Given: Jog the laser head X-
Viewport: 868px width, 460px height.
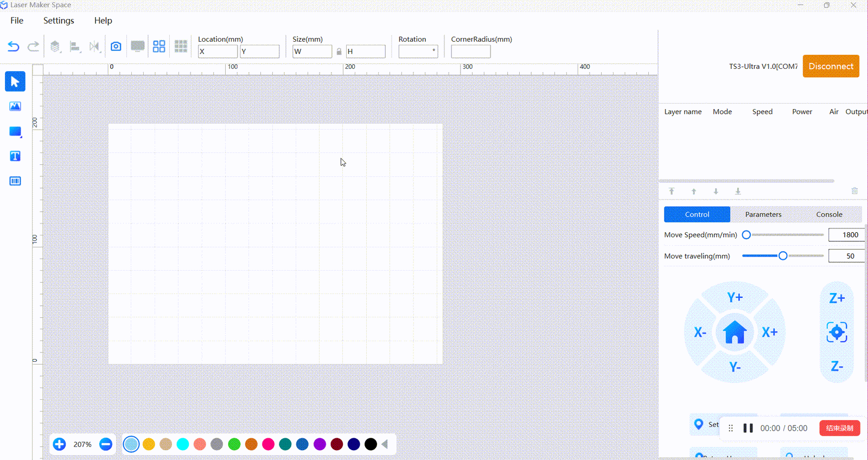Looking at the screenshot, I should pyautogui.click(x=700, y=332).
